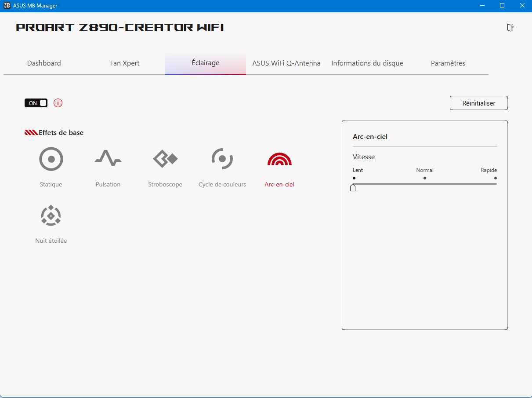Maximize the ASUS MB Manager window
532x398 pixels.
coord(502,6)
